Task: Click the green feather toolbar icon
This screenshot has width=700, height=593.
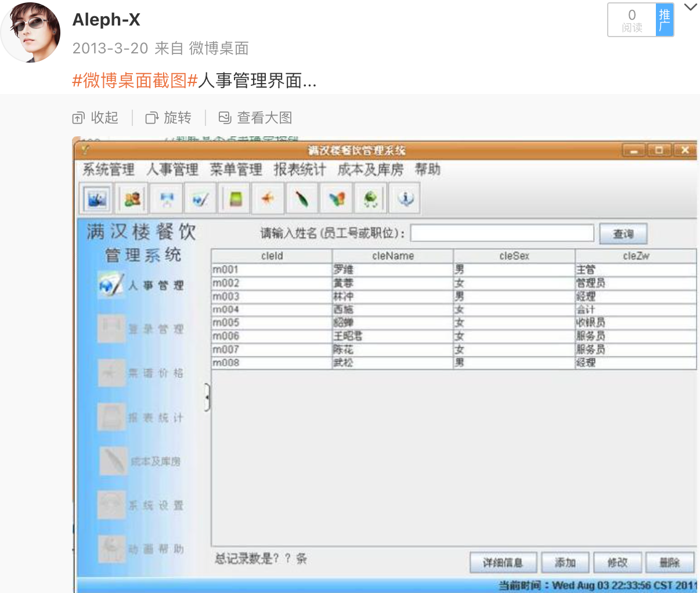Action: pyautogui.click(x=302, y=200)
